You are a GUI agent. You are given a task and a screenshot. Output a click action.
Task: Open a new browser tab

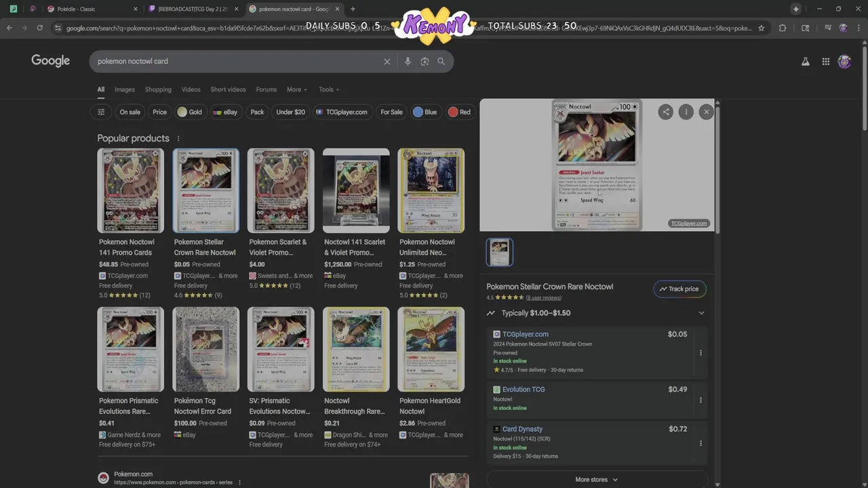(353, 9)
